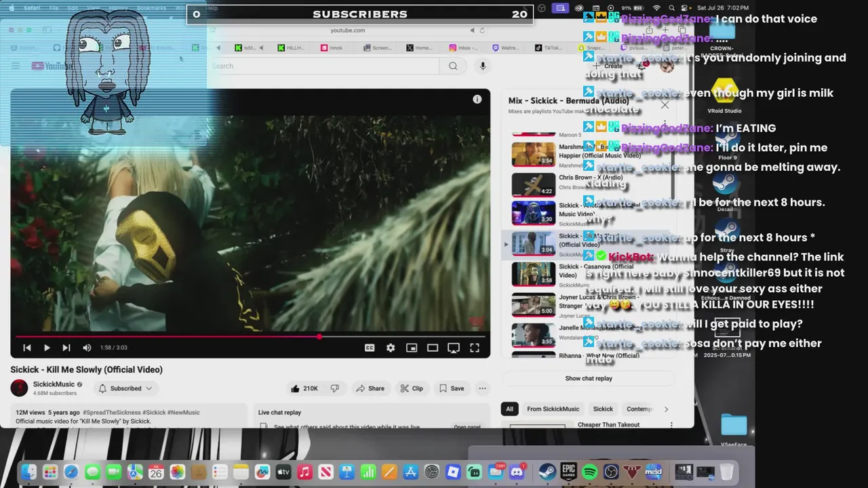
Task: Select the From SickickMusic chip
Action: pyautogui.click(x=553, y=409)
